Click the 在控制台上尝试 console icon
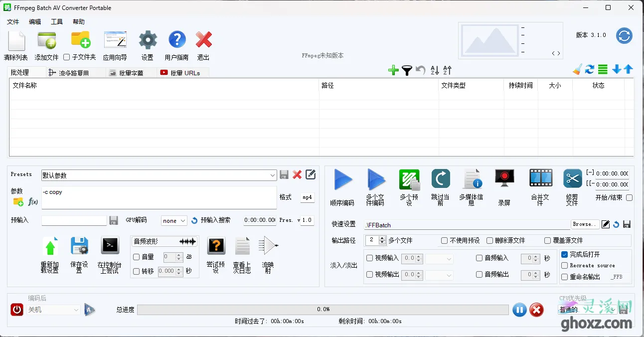This screenshot has width=644, height=337. (110, 245)
